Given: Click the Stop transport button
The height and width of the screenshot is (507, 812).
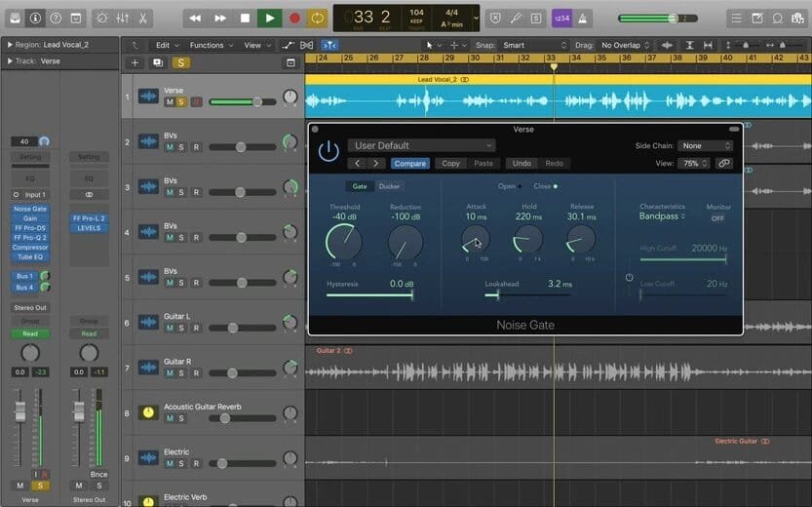Looking at the screenshot, I should point(245,19).
